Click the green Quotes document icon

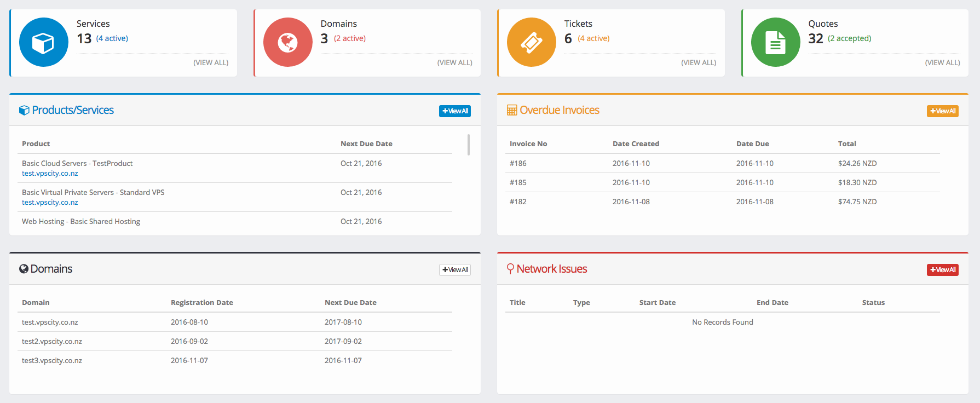tap(775, 43)
